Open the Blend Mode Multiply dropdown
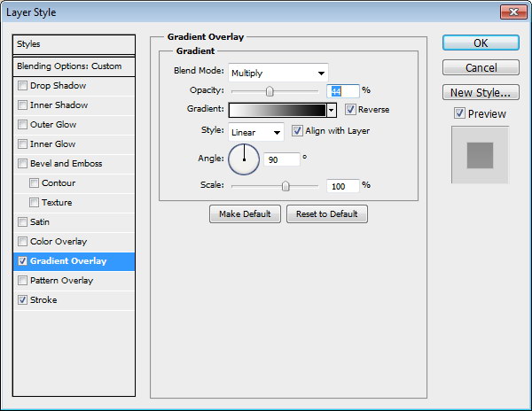Screen dimensions: 532x411 click(278, 73)
